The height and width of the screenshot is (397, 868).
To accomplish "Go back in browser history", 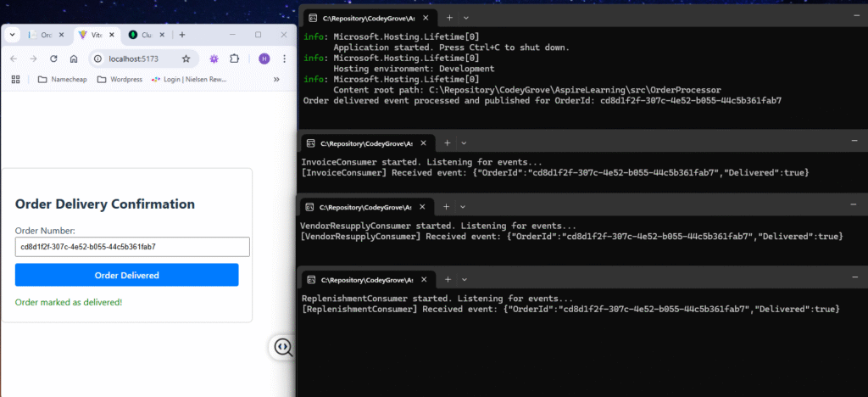I will click(14, 59).
